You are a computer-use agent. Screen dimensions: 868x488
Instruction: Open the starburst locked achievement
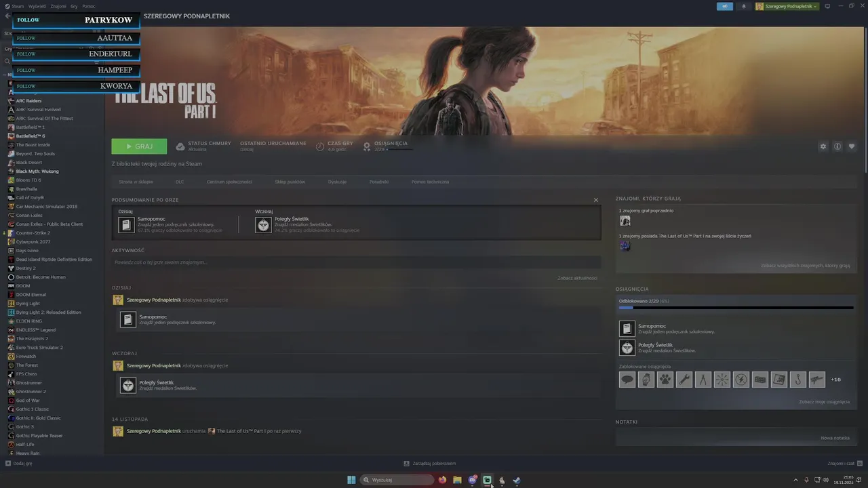[x=722, y=380]
